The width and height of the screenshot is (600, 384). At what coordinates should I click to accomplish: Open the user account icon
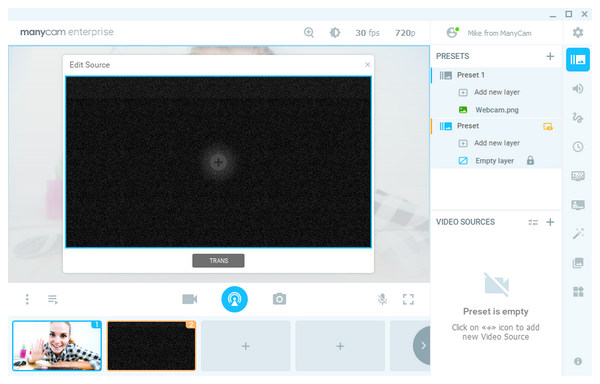point(453,33)
